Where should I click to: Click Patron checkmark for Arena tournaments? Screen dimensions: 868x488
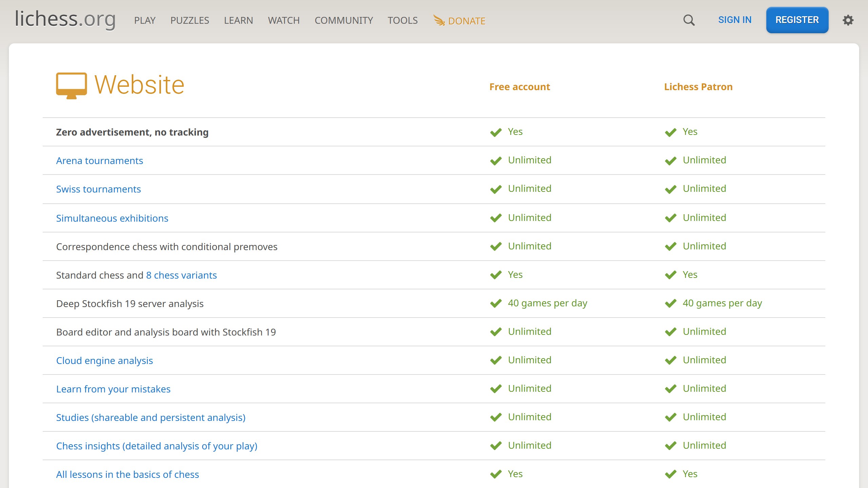tap(670, 161)
